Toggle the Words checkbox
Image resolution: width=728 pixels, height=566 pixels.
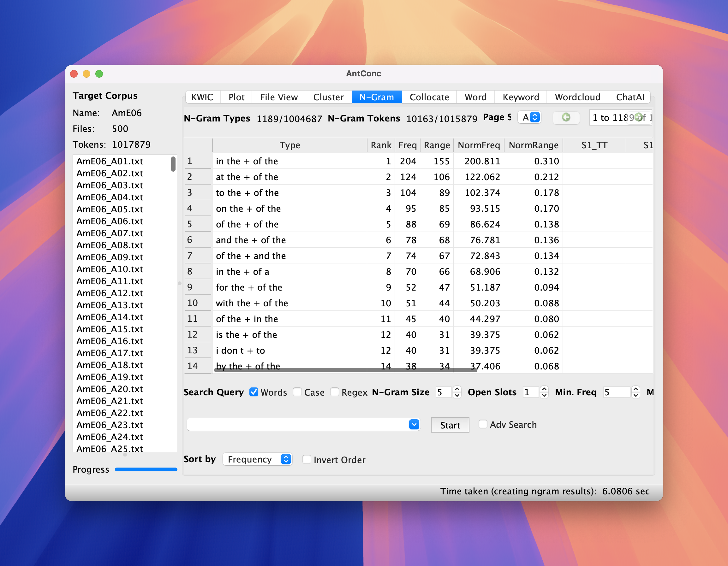(254, 392)
